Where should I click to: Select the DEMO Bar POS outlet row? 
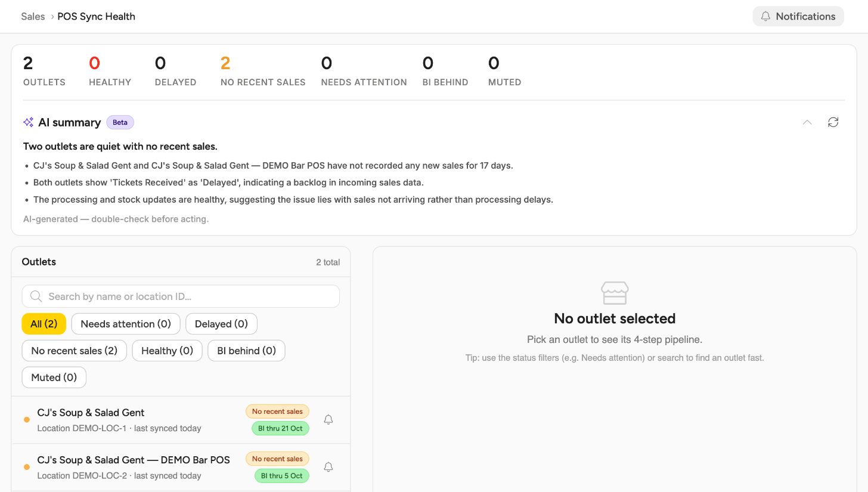[181, 468]
